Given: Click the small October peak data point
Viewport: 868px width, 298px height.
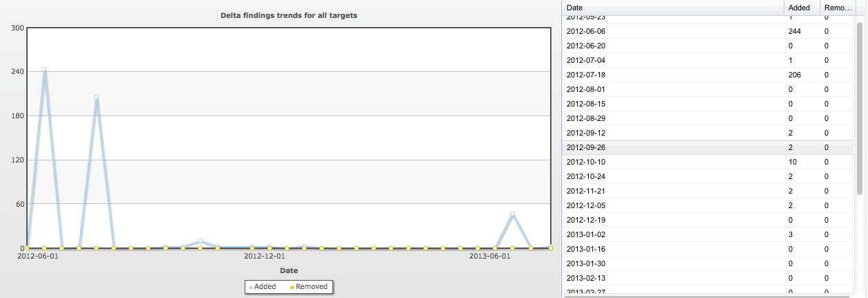Looking at the screenshot, I should point(200,241).
